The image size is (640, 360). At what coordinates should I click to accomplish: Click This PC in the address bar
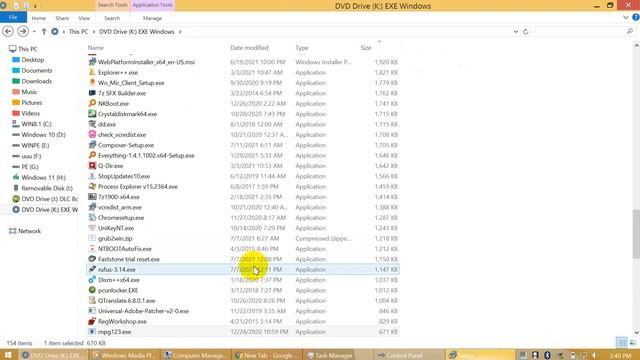(x=78, y=31)
